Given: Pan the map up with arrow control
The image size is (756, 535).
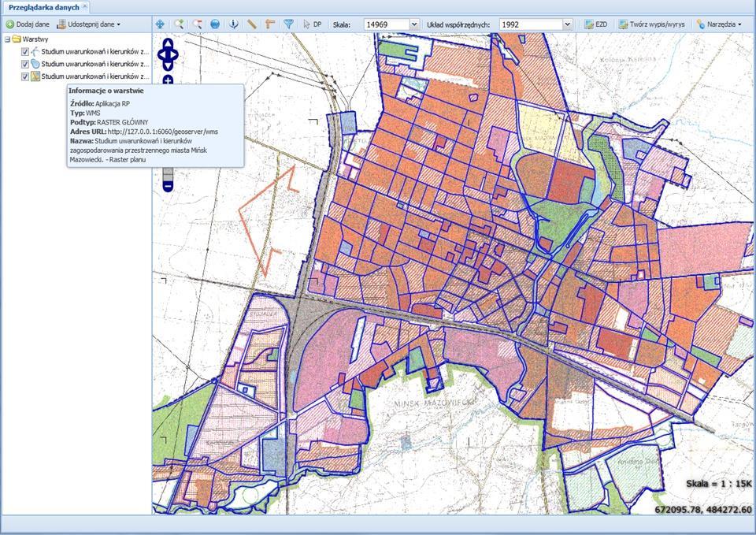Looking at the screenshot, I should [168, 43].
